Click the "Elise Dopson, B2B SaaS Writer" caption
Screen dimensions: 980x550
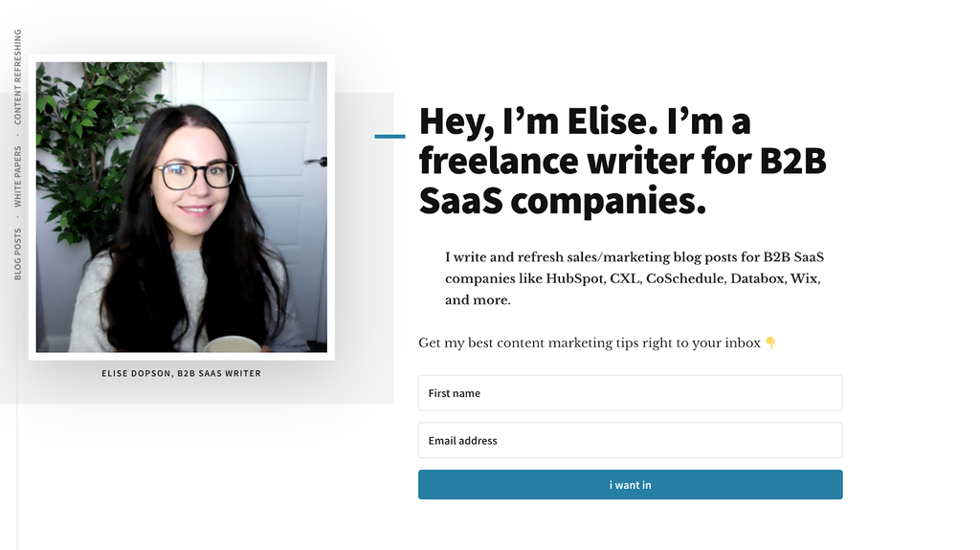point(181,373)
